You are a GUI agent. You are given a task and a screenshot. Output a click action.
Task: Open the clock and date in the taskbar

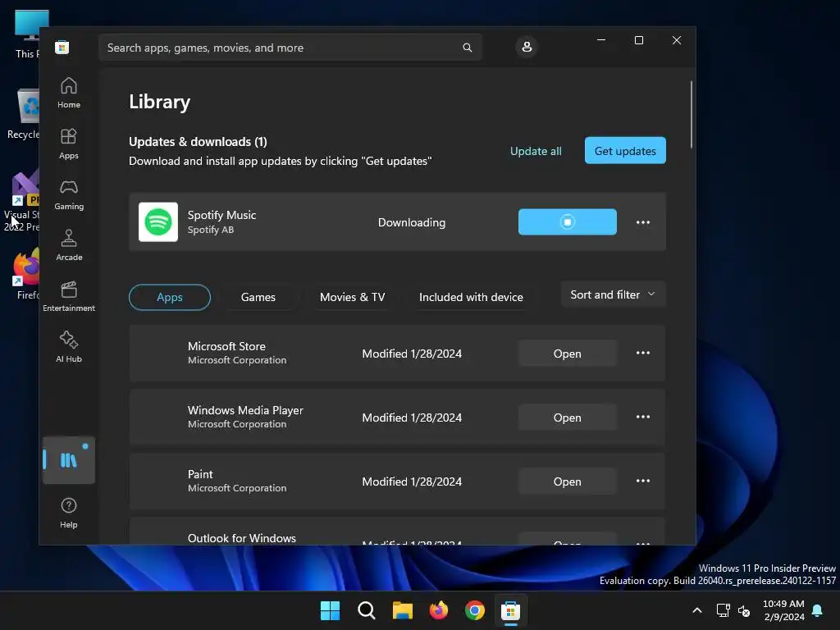pos(783,610)
